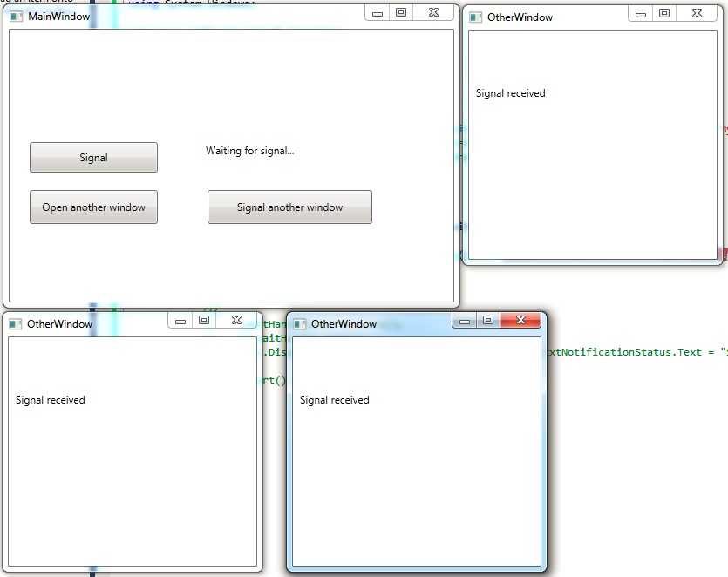Click the MainWindow title bar text
The width and height of the screenshot is (728, 577).
coord(58,16)
